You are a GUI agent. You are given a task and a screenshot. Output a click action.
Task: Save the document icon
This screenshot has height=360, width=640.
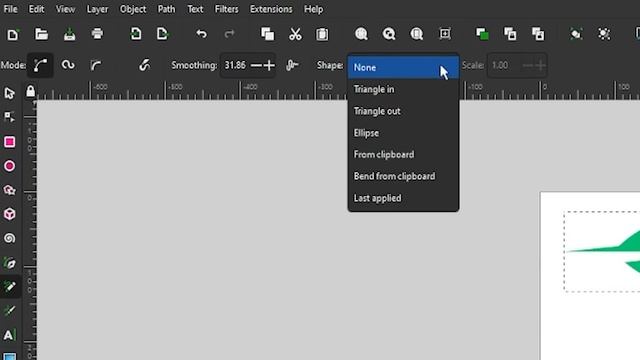click(69, 34)
